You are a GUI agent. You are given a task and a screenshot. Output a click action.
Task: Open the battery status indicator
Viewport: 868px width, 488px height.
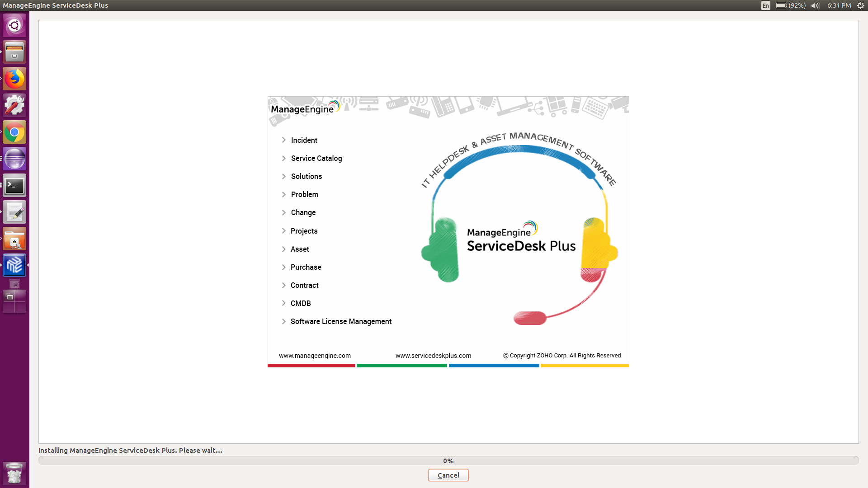coord(790,5)
